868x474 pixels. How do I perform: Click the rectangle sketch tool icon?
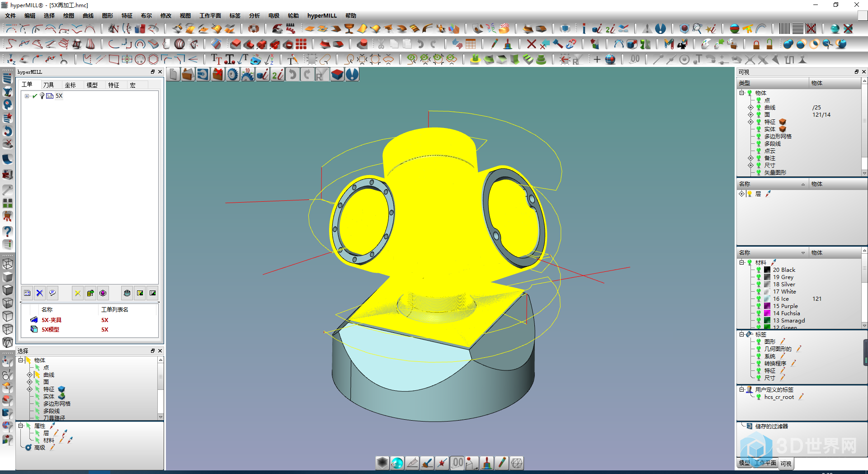114,59
